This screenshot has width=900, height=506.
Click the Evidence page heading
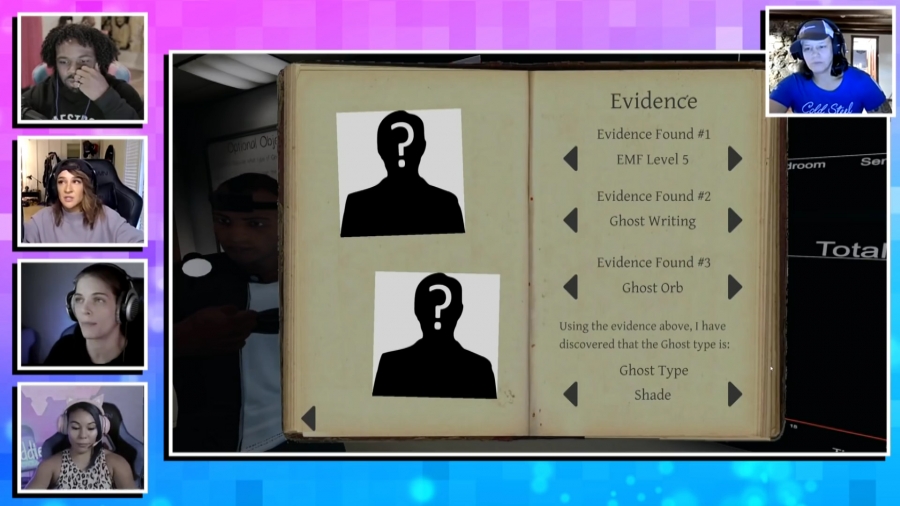[x=653, y=101]
